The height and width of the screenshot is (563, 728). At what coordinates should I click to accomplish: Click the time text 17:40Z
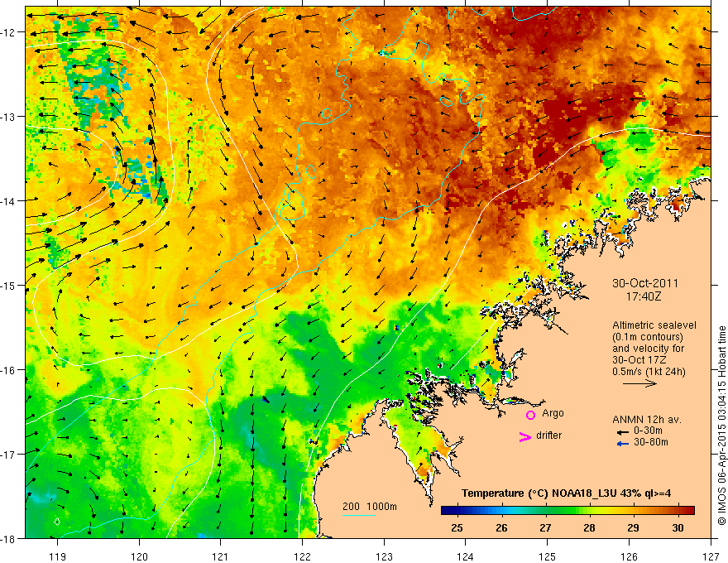(643, 296)
